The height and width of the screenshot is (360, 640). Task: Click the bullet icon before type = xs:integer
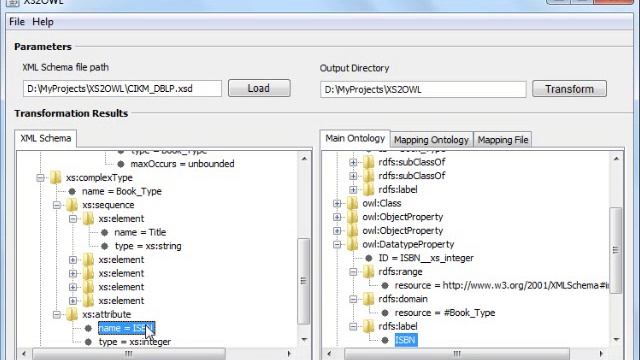[x=89, y=342]
